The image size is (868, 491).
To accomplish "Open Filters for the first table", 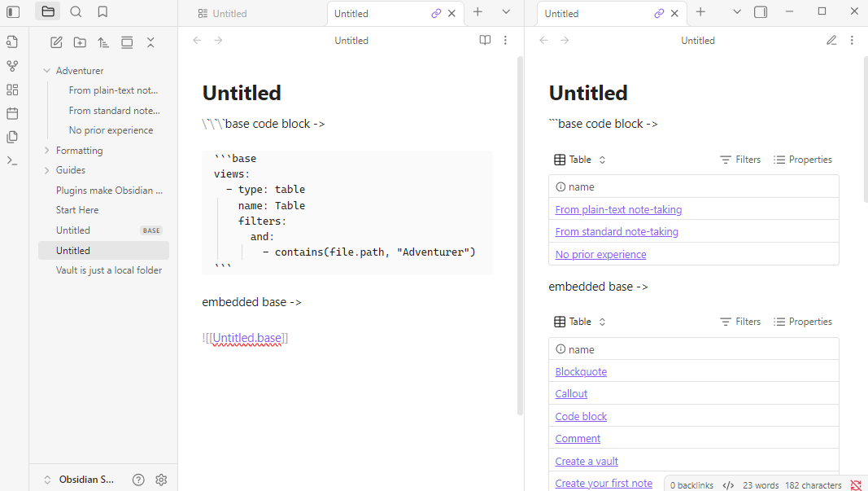I will [x=740, y=160].
